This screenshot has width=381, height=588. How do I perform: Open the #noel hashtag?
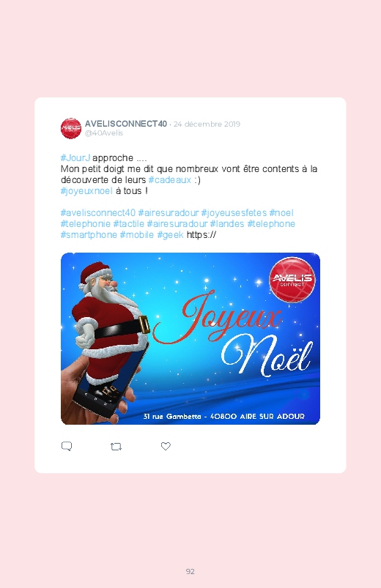coord(281,213)
